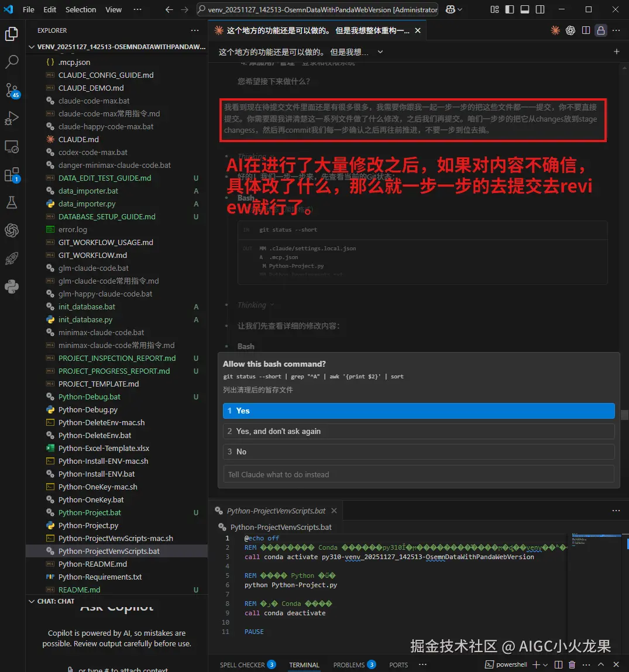629x672 pixels.
Task: Open the Search view
Action: pos(13,62)
